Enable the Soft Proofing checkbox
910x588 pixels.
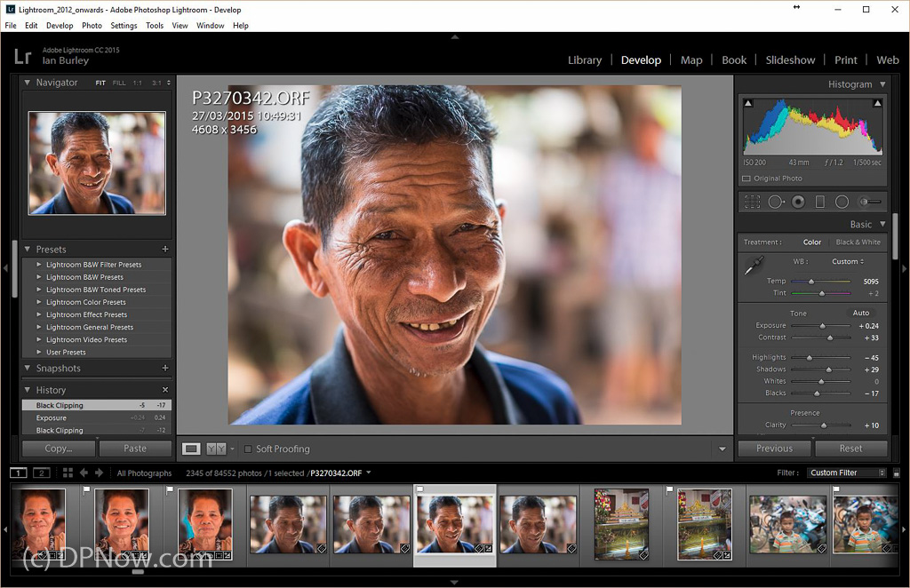pyautogui.click(x=248, y=449)
